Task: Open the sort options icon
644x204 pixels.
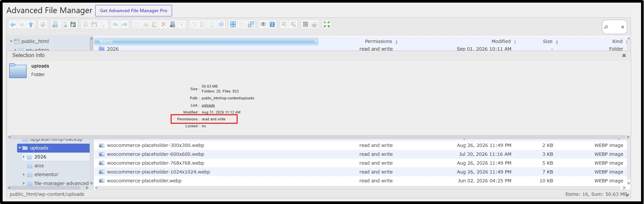Action: [315, 24]
